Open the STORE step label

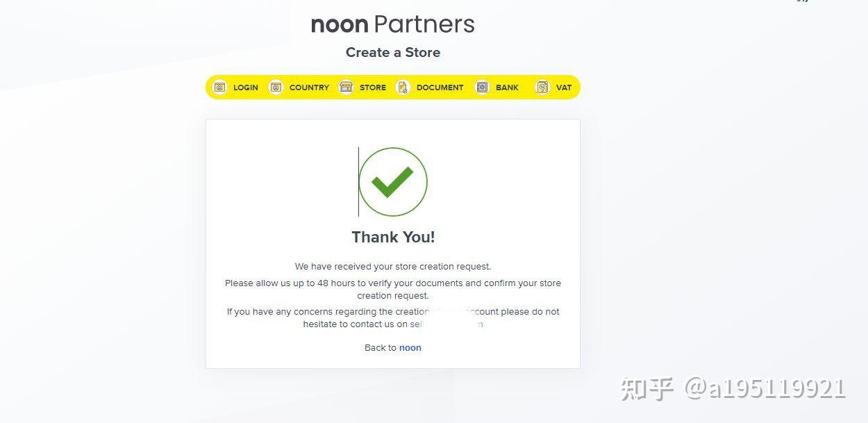pyautogui.click(x=373, y=87)
